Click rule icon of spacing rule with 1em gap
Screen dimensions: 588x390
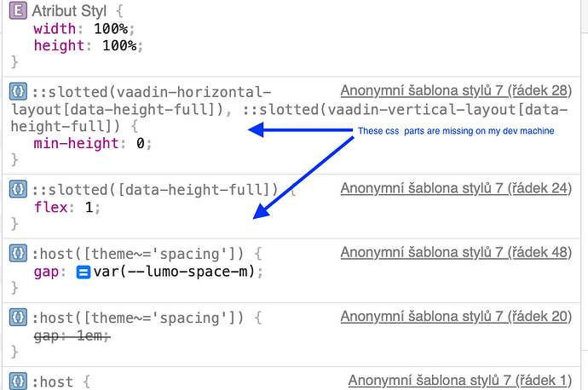click(18, 317)
